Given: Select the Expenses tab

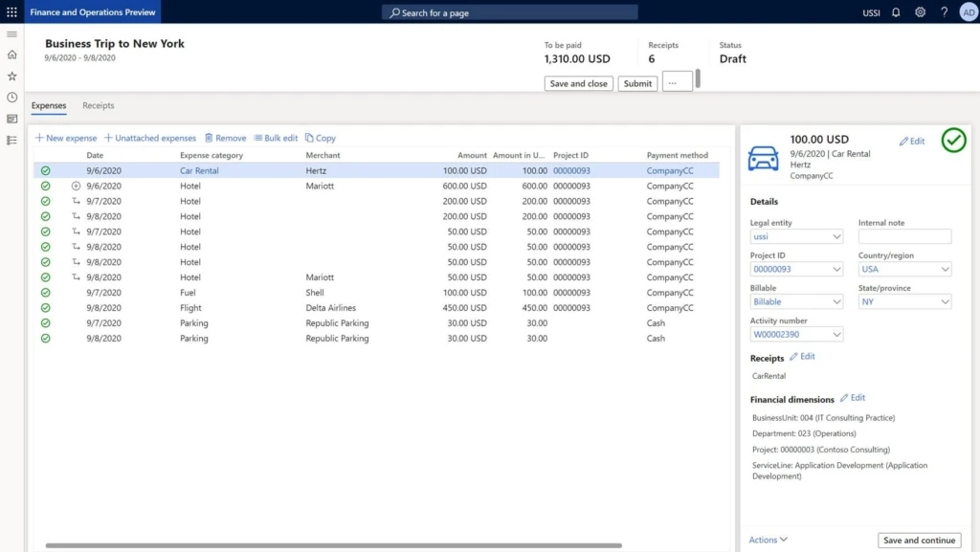Looking at the screenshot, I should pos(49,105).
